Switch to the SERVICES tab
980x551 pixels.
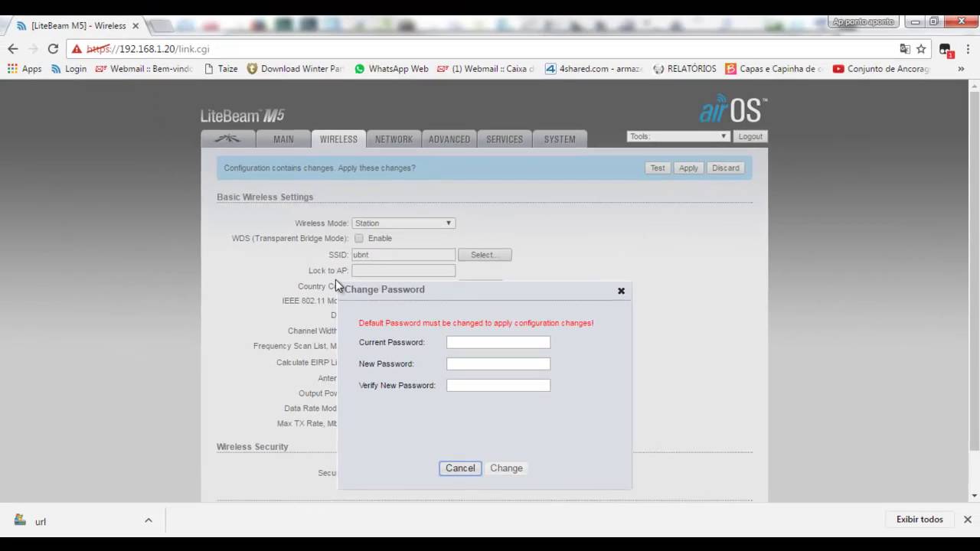pyautogui.click(x=505, y=139)
